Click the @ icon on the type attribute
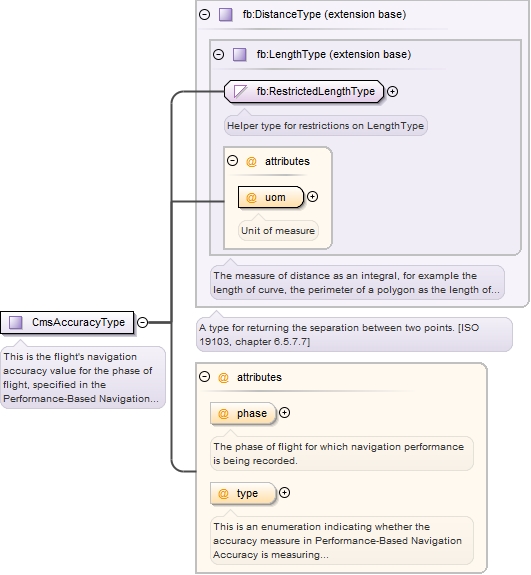The width and height of the screenshot is (531, 575). (x=223, y=494)
